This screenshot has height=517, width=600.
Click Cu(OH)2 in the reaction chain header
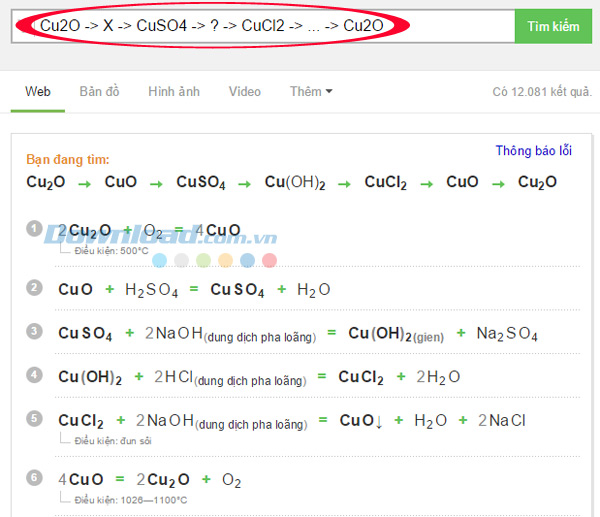(295, 182)
